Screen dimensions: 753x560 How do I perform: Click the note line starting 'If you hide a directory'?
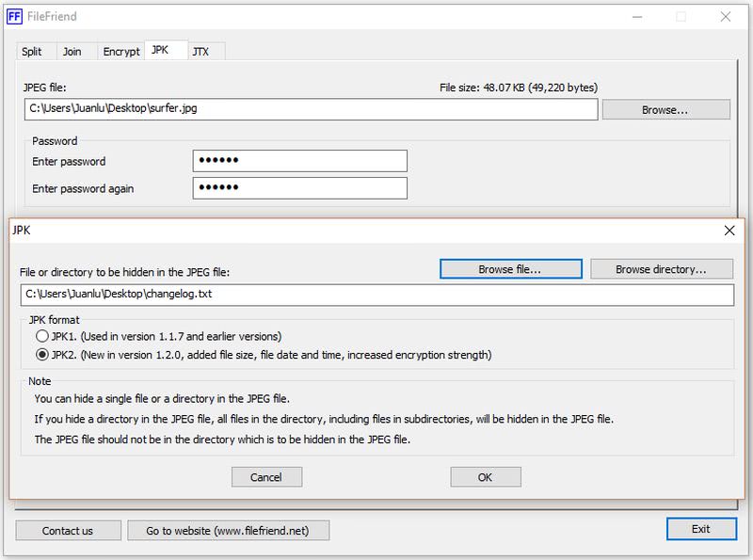324,419
